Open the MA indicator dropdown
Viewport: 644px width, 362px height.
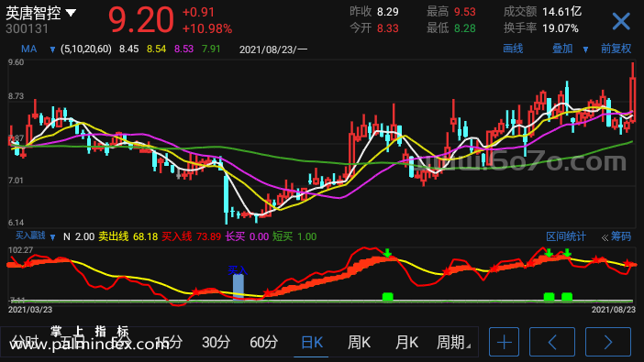pyautogui.click(x=38, y=49)
